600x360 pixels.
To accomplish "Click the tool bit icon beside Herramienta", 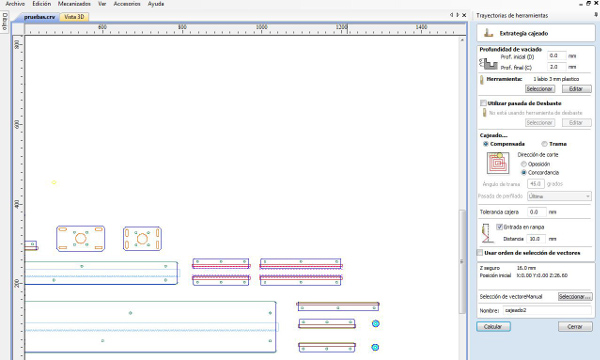I will pyautogui.click(x=482, y=80).
